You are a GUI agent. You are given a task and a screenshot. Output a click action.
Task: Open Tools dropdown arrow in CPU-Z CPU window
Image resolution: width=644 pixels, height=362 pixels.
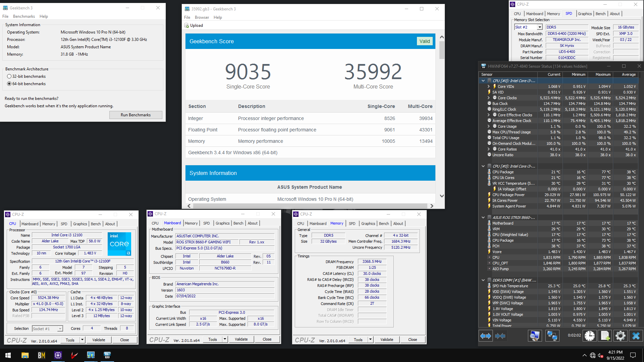coord(82,340)
